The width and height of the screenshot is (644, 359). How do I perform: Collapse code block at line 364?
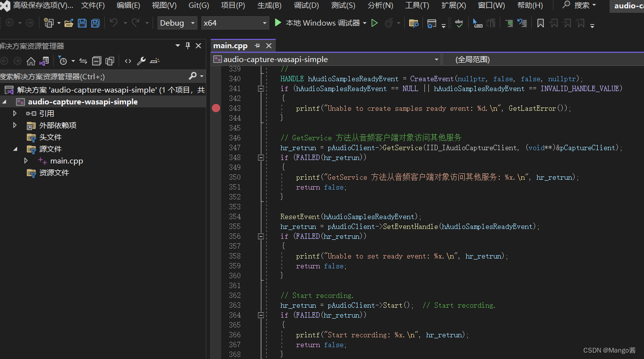(261, 315)
